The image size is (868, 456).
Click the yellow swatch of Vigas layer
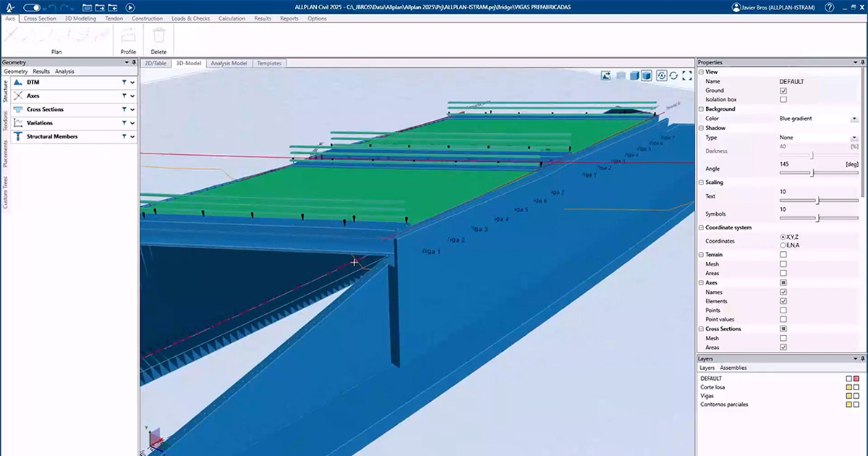pyautogui.click(x=848, y=396)
